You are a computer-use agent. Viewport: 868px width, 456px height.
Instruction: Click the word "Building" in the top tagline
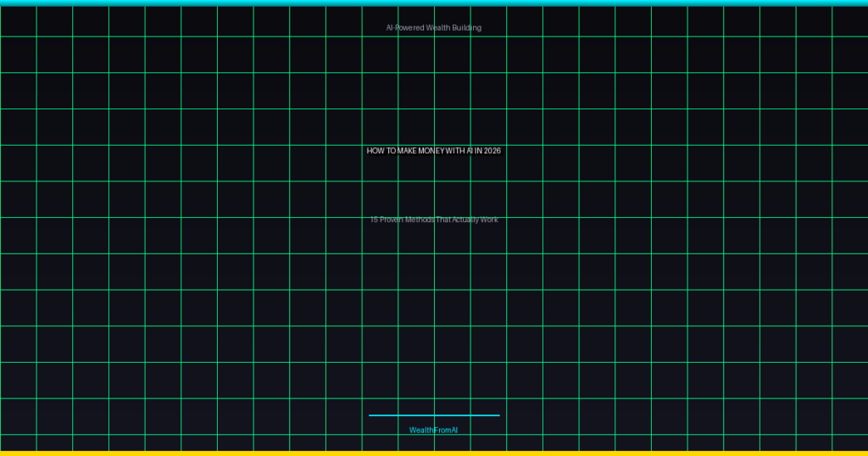467,28
